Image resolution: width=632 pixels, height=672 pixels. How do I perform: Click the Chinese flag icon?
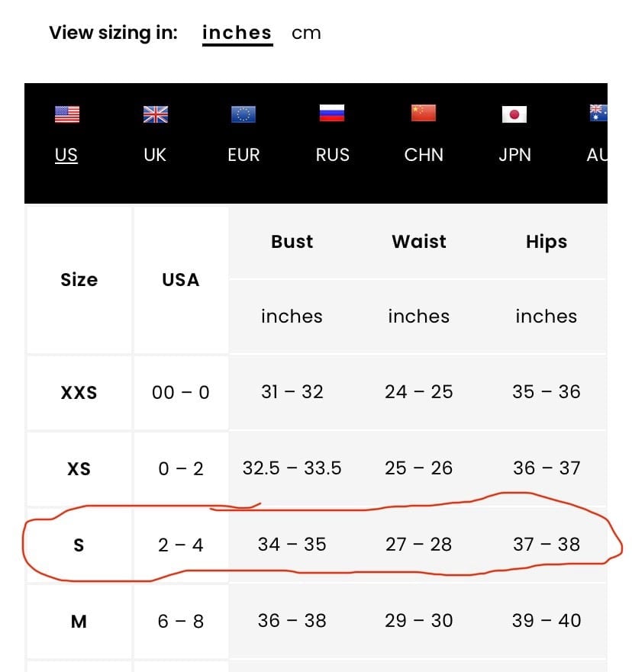click(x=423, y=113)
